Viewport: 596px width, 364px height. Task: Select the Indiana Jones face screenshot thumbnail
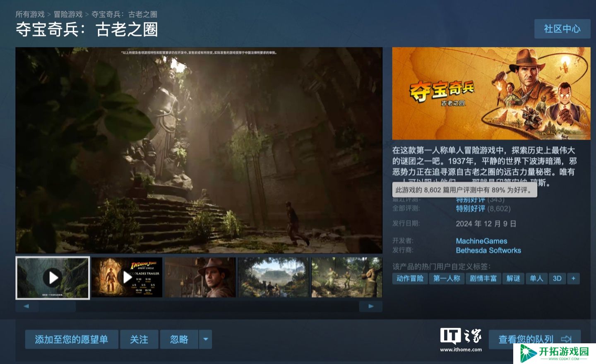pos(200,277)
